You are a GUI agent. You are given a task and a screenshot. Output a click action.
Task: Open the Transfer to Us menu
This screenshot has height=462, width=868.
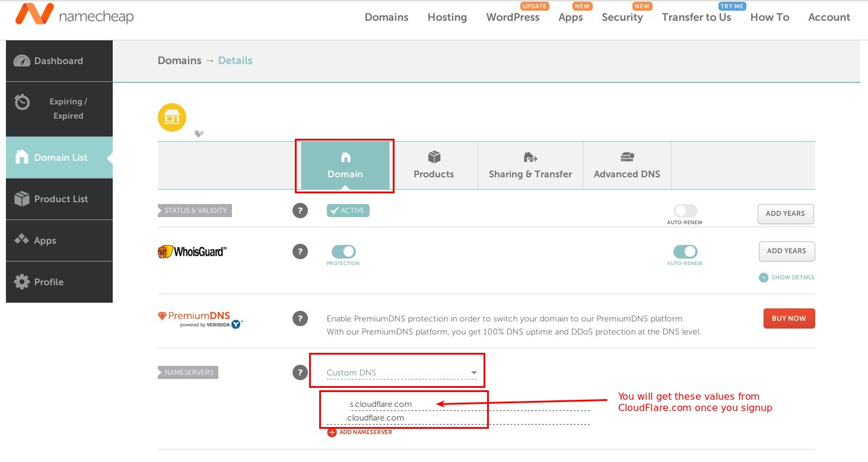pyautogui.click(x=697, y=17)
